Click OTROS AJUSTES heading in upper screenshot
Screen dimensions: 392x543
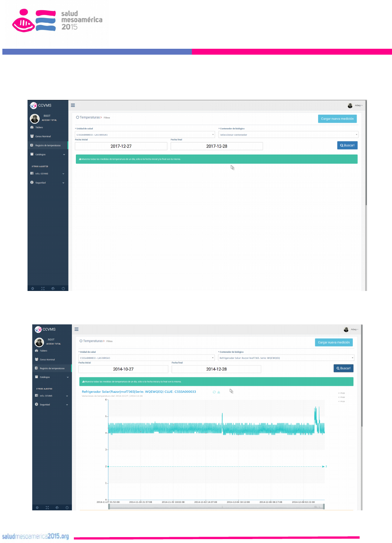40,166
